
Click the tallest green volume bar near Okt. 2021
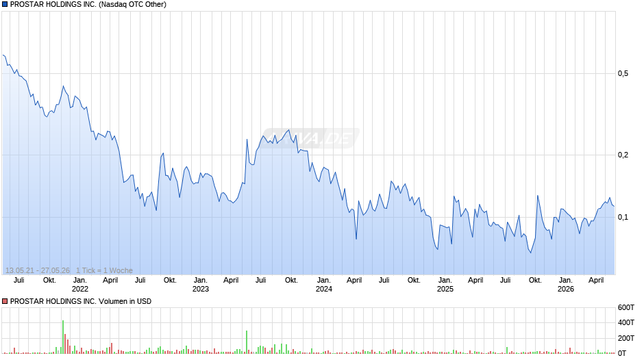pos(63,337)
